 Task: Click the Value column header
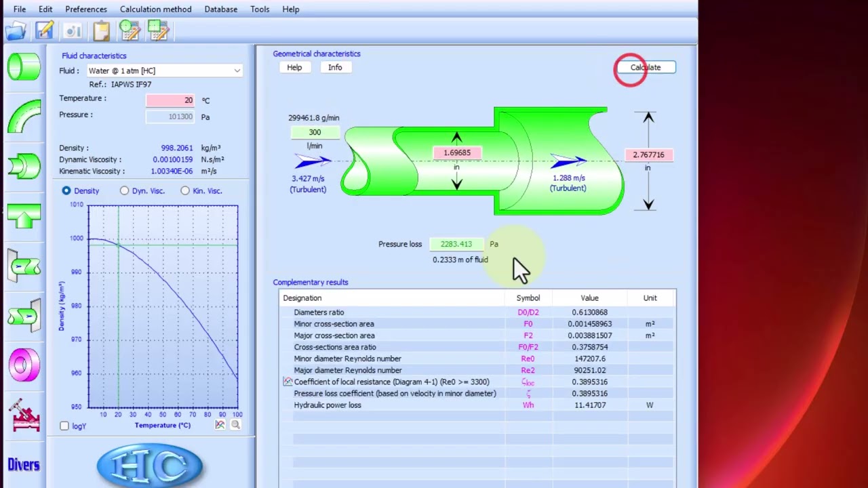[589, 298]
